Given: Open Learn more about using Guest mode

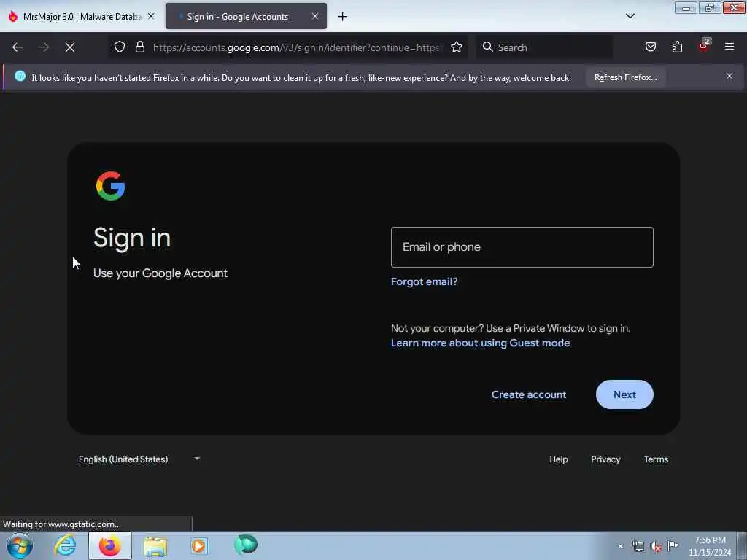Looking at the screenshot, I should coord(480,343).
